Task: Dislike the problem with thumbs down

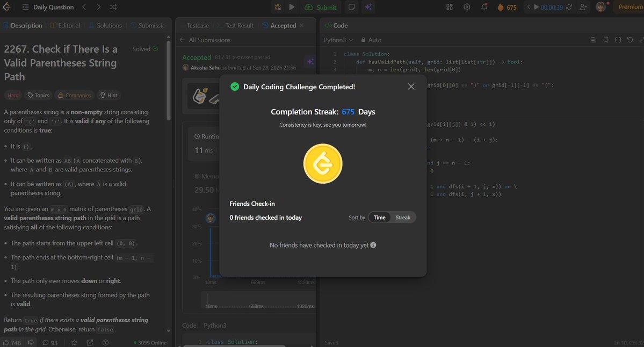Action: point(31,343)
